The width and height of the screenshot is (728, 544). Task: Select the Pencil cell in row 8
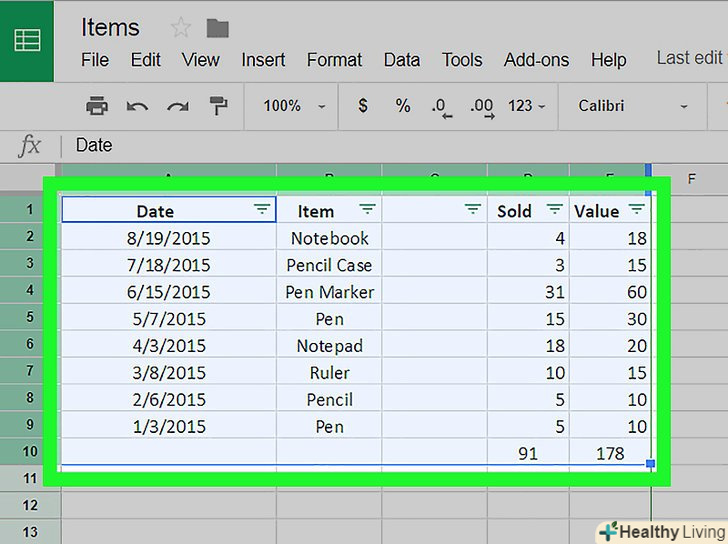click(x=329, y=400)
